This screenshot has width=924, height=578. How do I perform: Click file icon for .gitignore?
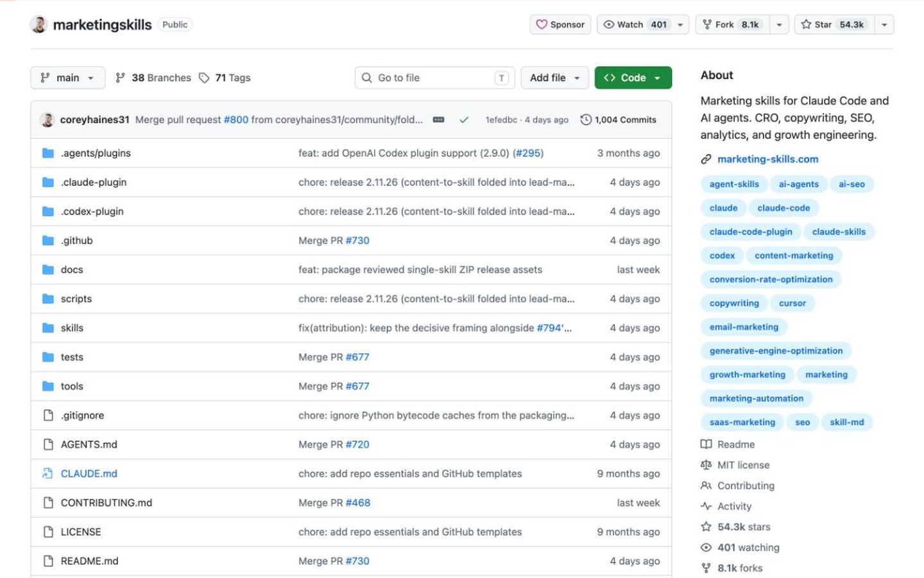pos(47,416)
